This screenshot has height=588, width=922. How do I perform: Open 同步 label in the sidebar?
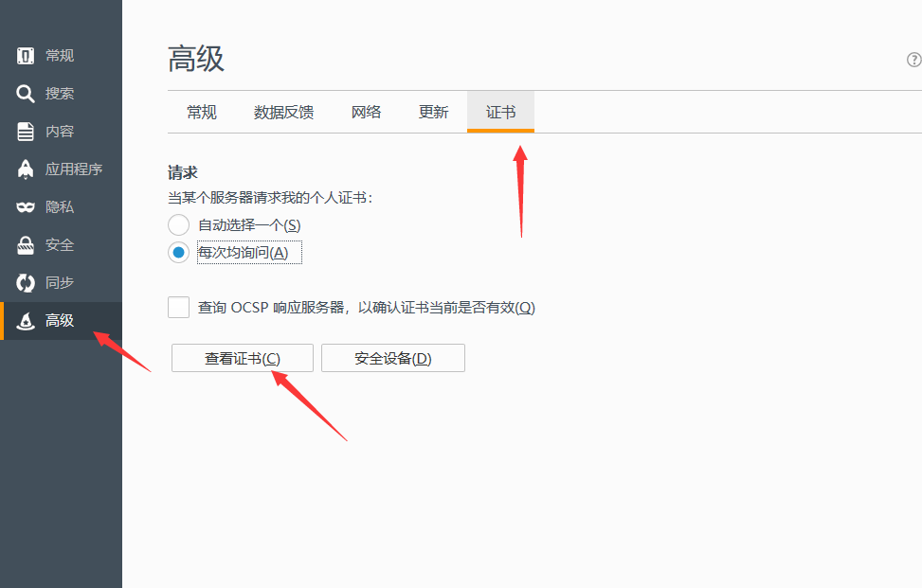pyautogui.click(x=60, y=282)
